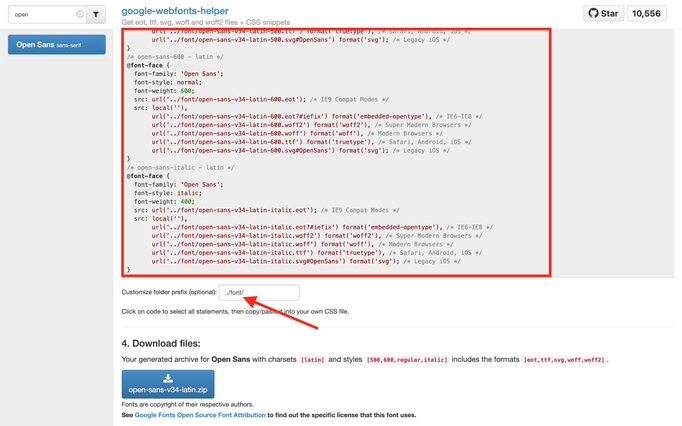The width and height of the screenshot is (682, 426).
Task: Click the open-sans-v34-latin-italic.woff2 url line
Action: click(x=317, y=236)
